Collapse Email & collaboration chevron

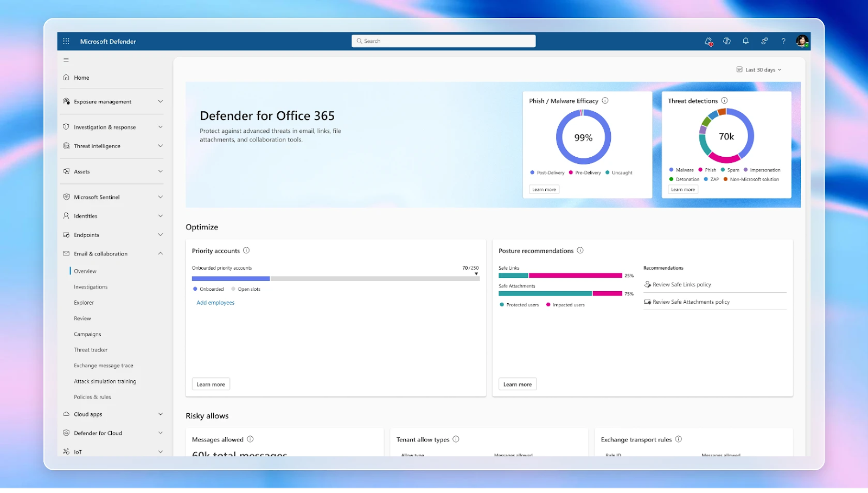click(160, 253)
